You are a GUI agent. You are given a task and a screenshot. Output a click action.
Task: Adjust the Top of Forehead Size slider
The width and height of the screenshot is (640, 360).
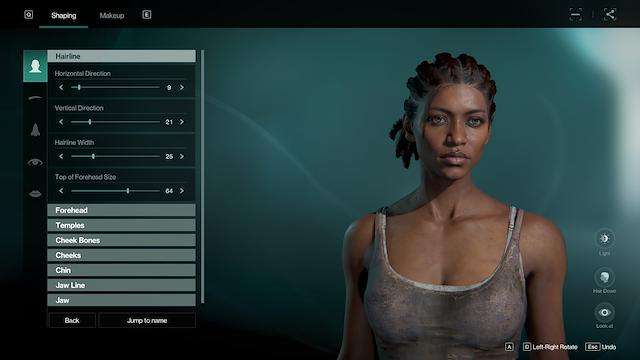point(116,191)
